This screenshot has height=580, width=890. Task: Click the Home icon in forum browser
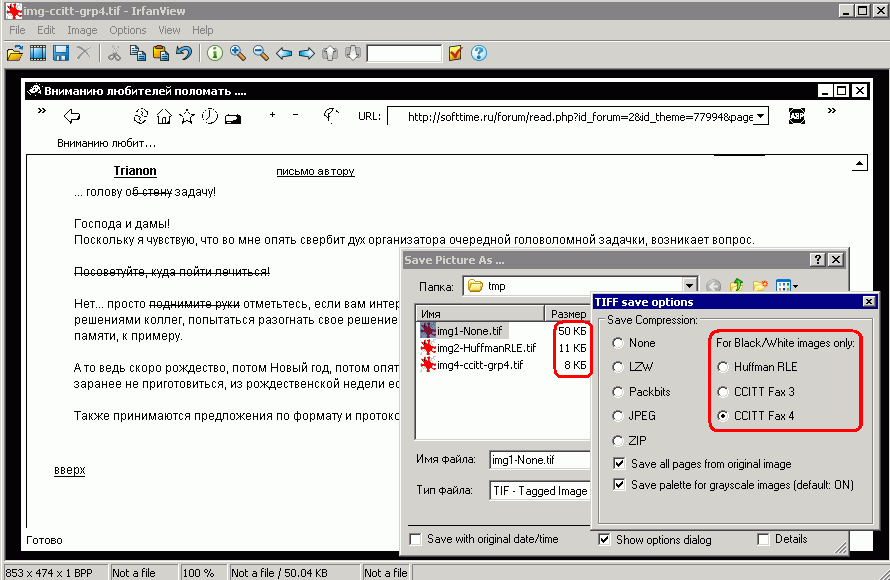click(x=164, y=116)
